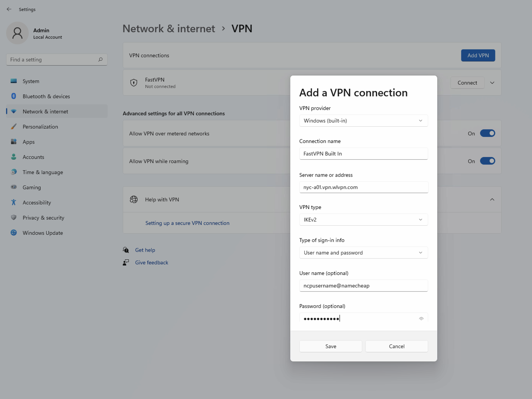Click the Windows Update sync icon
Viewport: 532px width, 399px height.
14,233
